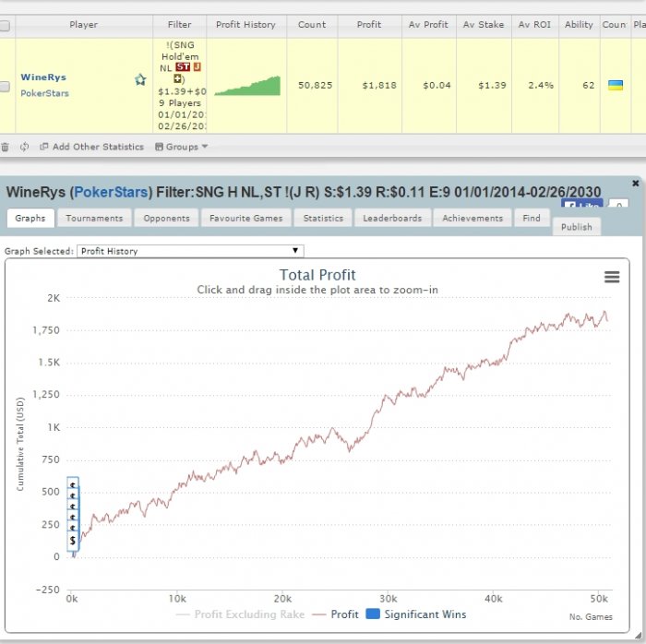Click the J badge in the filter cell
Image resolution: width=646 pixels, height=644 pixels.
click(x=197, y=66)
